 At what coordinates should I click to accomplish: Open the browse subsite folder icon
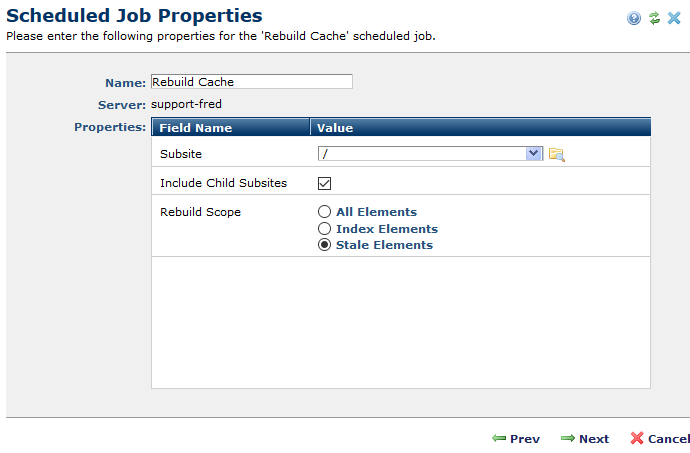tap(557, 154)
